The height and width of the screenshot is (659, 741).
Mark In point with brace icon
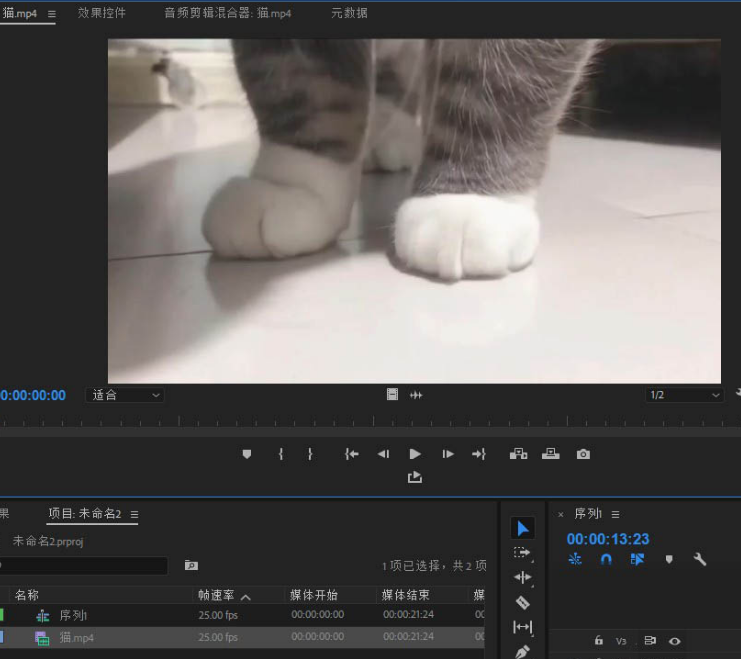coord(281,454)
